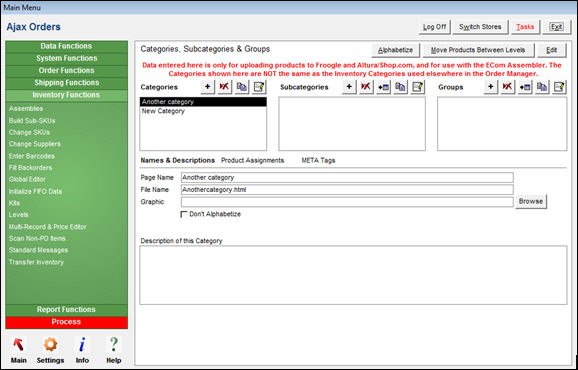Open Assemblies in Inventory Functions

26,109
